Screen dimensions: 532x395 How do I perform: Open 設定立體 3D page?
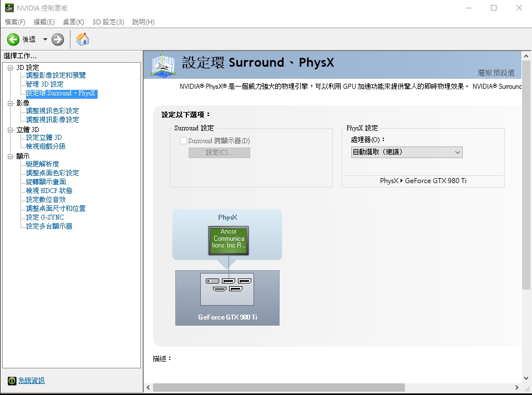(44, 138)
